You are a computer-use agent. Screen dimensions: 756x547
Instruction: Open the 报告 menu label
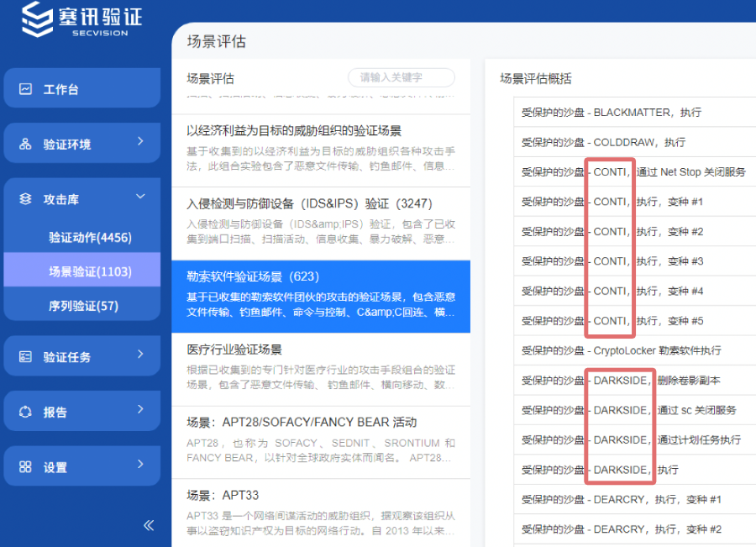tap(55, 412)
